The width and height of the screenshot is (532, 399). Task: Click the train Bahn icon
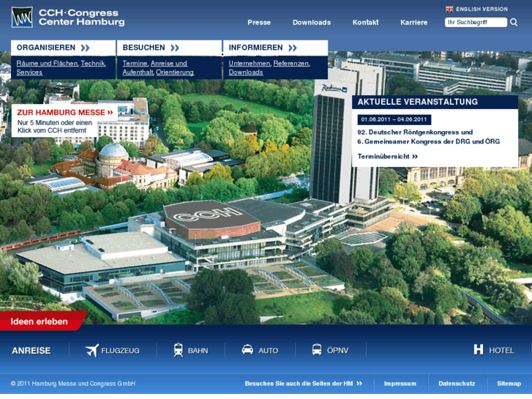(x=178, y=350)
